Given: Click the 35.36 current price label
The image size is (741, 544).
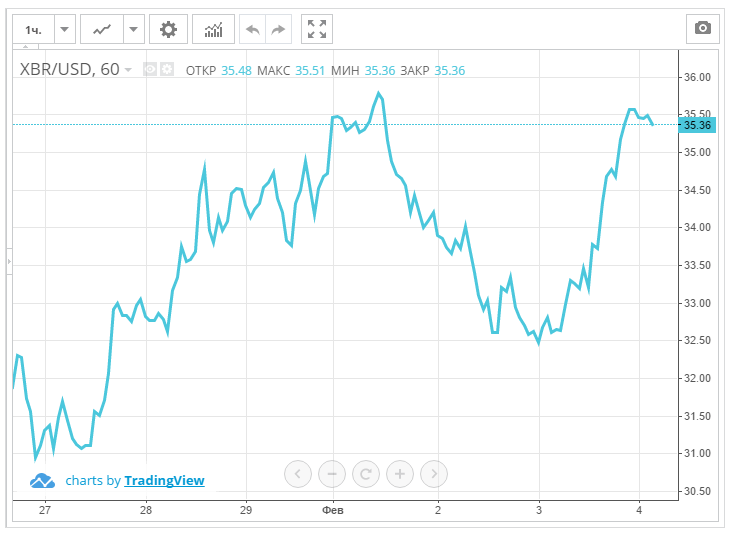Looking at the screenshot, I should [x=696, y=125].
